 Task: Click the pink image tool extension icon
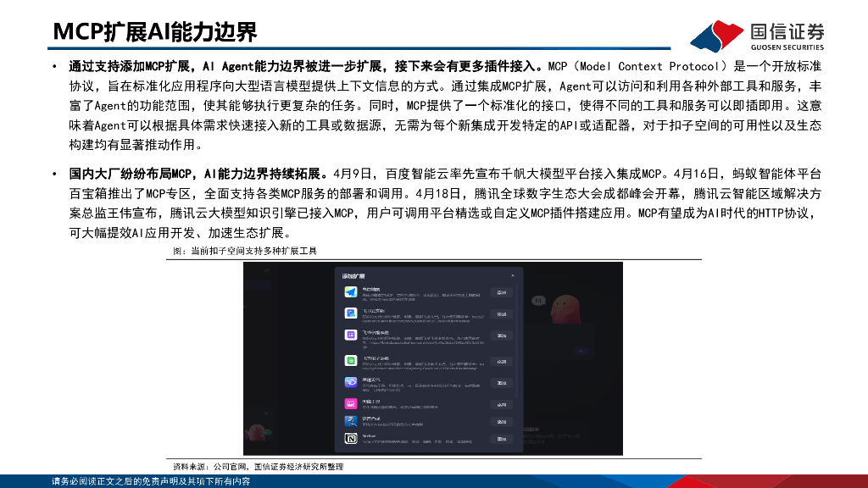tap(350, 404)
